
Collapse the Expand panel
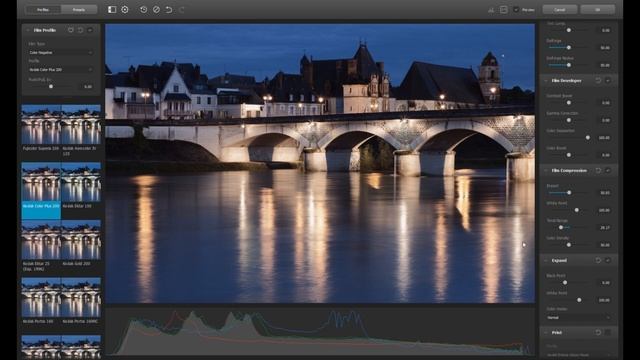pos(546,260)
